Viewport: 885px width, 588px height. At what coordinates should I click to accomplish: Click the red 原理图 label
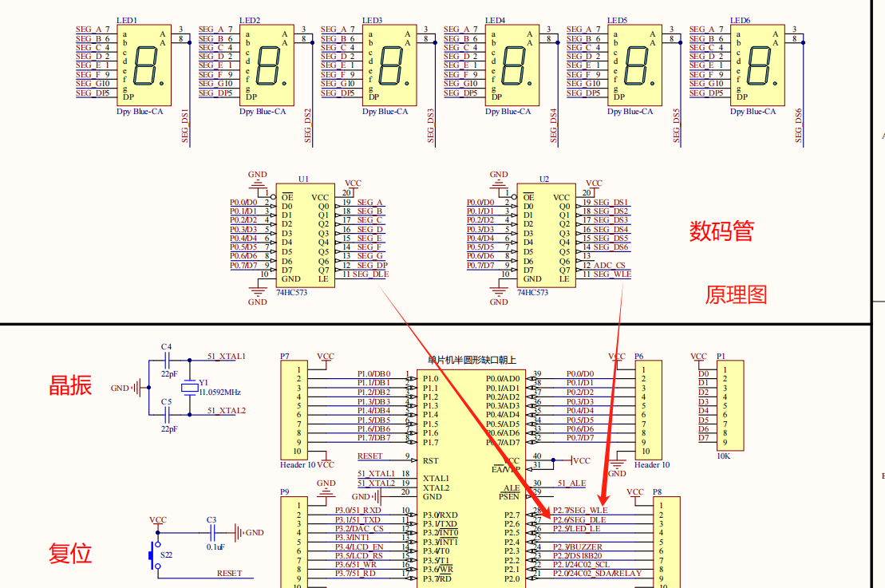point(736,294)
